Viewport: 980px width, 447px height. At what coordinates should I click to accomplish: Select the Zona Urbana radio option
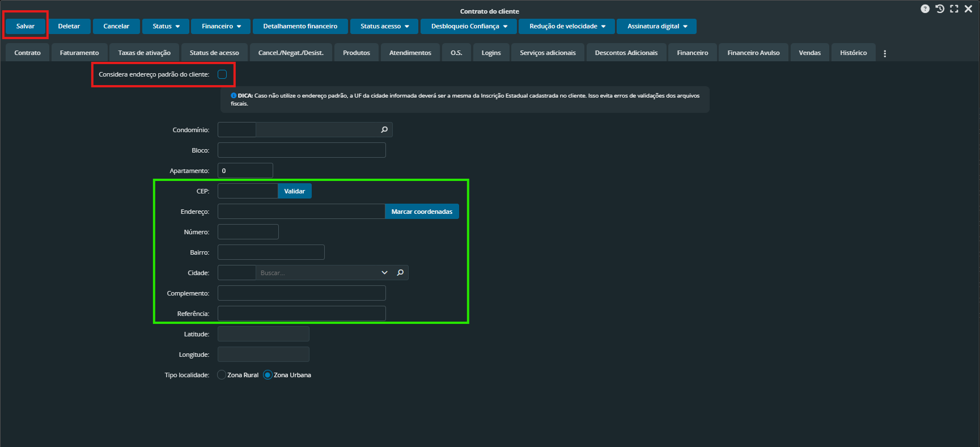click(268, 375)
